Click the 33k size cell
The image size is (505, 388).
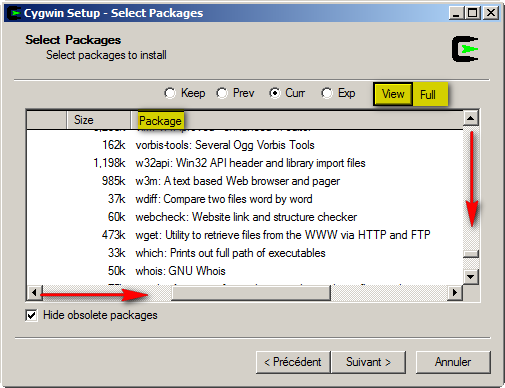click(x=117, y=253)
